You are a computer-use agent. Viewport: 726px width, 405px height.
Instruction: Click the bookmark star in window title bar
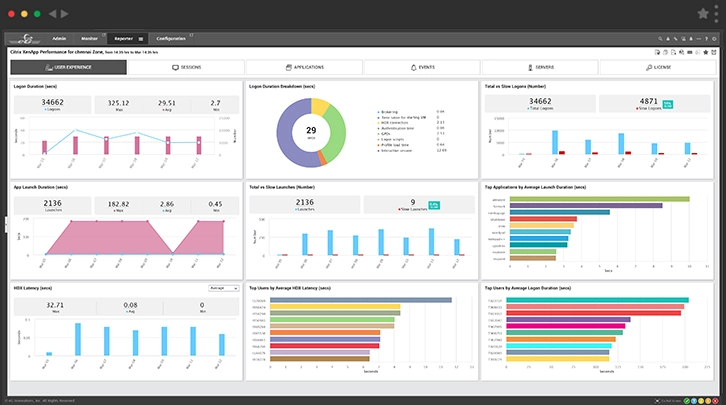pyautogui.click(x=703, y=13)
